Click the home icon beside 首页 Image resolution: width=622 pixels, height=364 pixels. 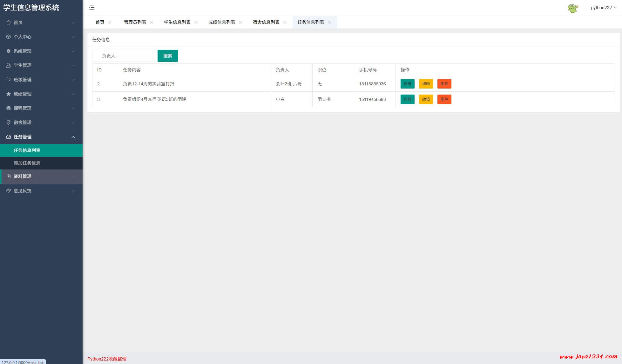[x=9, y=23]
